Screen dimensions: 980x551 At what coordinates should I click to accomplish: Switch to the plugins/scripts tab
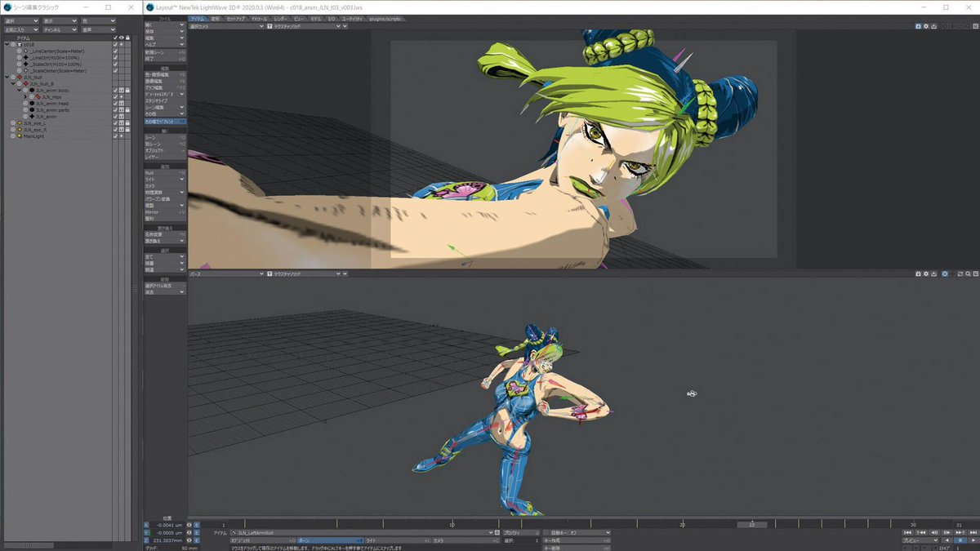pyautogui.click(x=384, y=18)
